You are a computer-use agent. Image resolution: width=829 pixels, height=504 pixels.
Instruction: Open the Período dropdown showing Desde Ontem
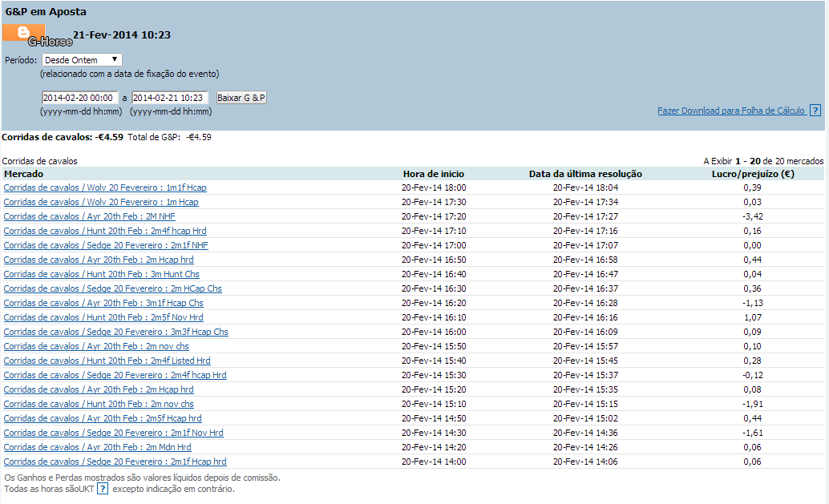[x=82, y=60]
